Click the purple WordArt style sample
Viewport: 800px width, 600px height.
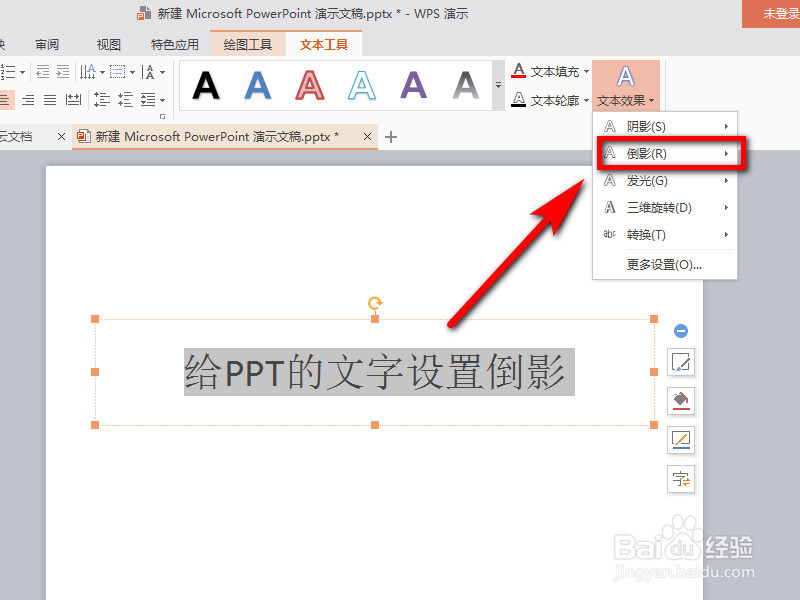pyautogui.click(x=414, y=86)
